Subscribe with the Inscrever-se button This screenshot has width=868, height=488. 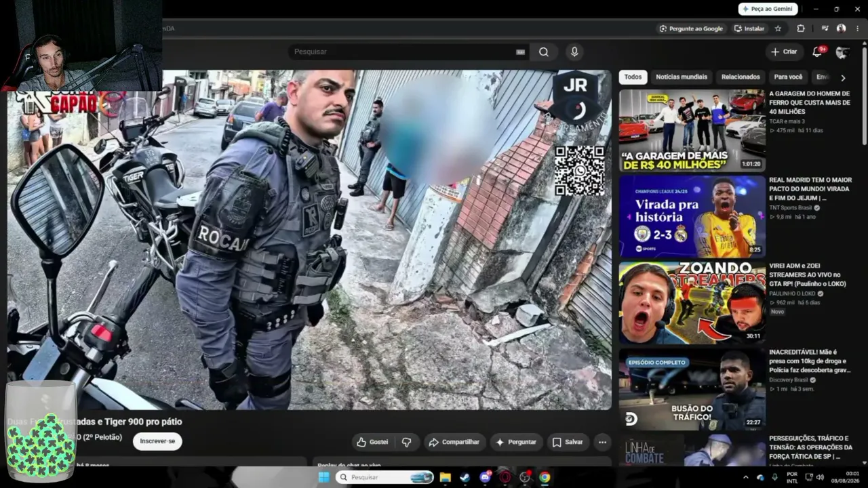(x=157, y=441)
